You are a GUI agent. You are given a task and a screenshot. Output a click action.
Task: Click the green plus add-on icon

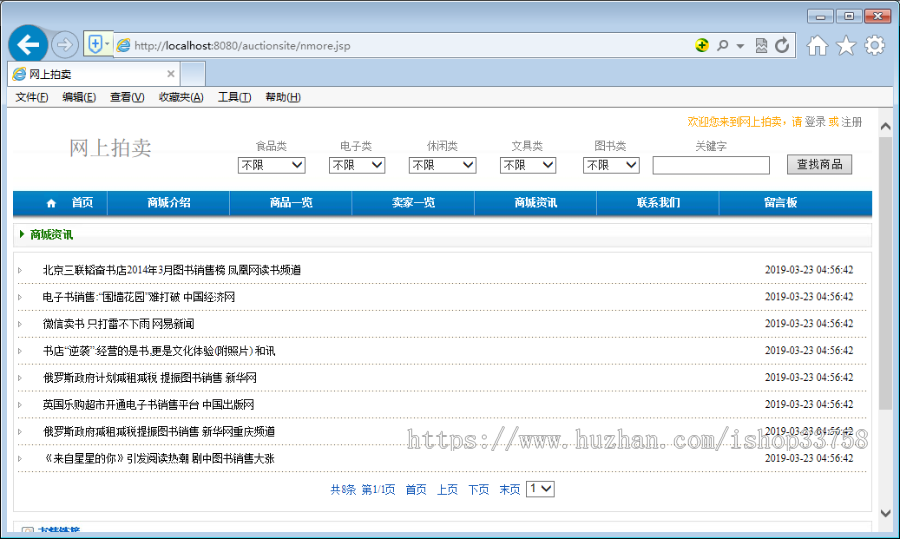(x=701, y=45)
